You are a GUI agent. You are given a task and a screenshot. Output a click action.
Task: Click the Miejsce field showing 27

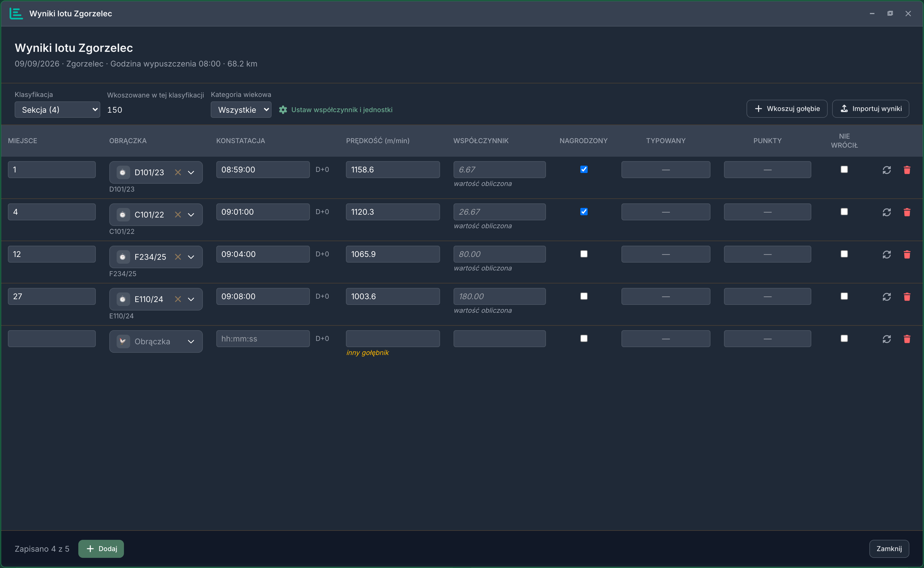coord(52,296)
